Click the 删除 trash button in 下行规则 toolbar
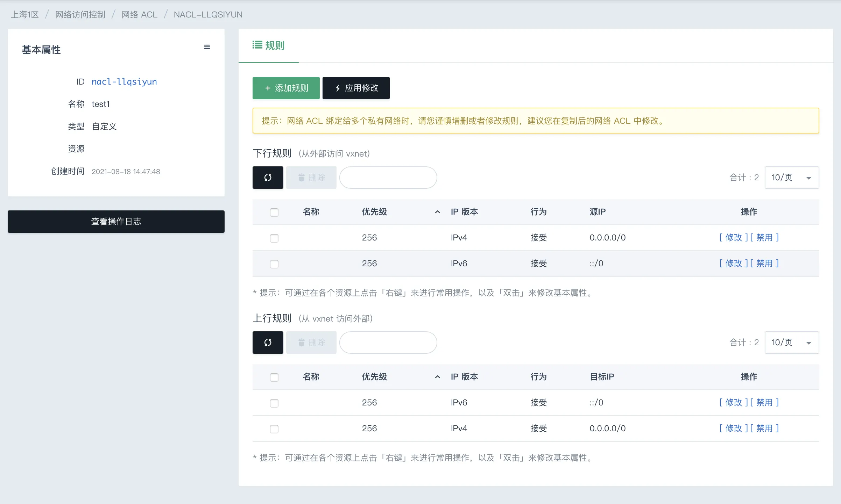The height and width of the screenshot is (504, 841). pos(311,178)
